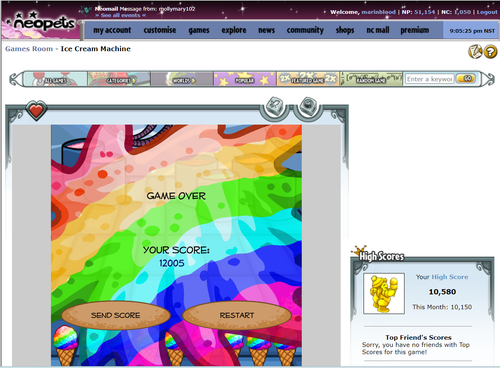Click the 9:05:25 pm NST clock
Screen dimensions: 500x368
472,31
